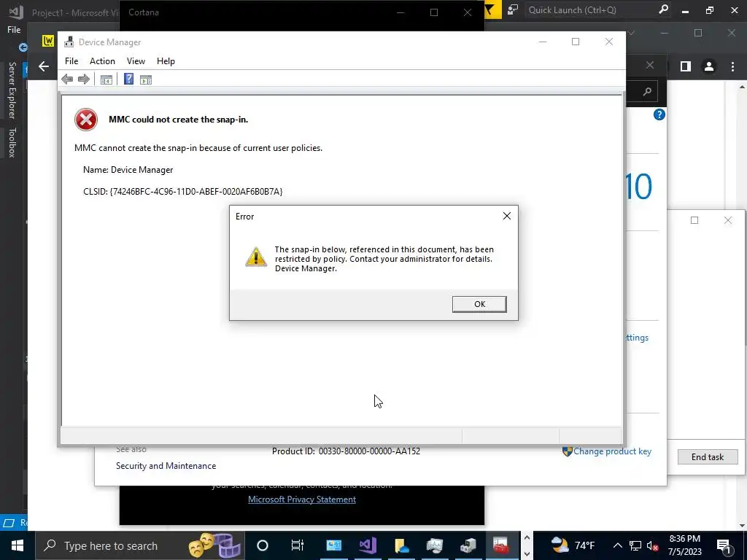This screenshot has width=747, height=560.
Task: Close the Error dialog with its X
Action: coord(507,216)
